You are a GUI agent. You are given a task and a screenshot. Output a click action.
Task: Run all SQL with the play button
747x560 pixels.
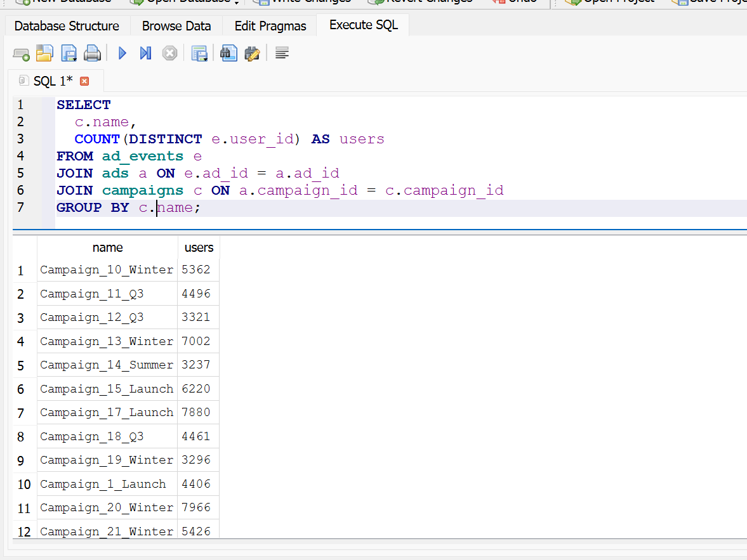(x=122, y=54)
